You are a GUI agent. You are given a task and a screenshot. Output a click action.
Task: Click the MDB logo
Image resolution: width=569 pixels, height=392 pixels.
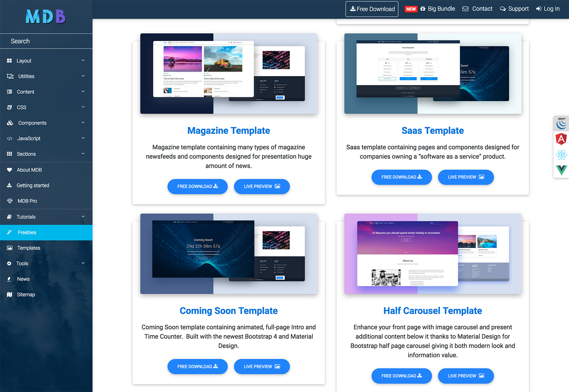tap(46, 17)
